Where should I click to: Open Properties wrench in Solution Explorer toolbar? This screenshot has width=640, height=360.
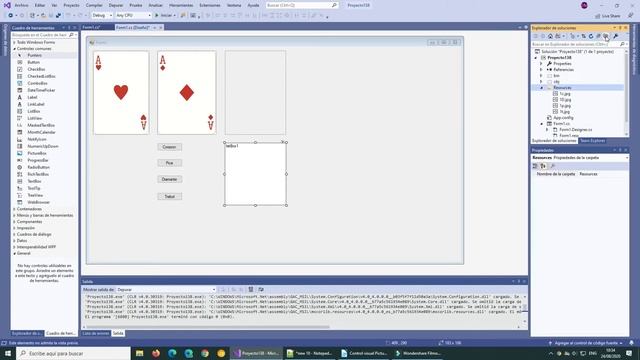(616, 36)
